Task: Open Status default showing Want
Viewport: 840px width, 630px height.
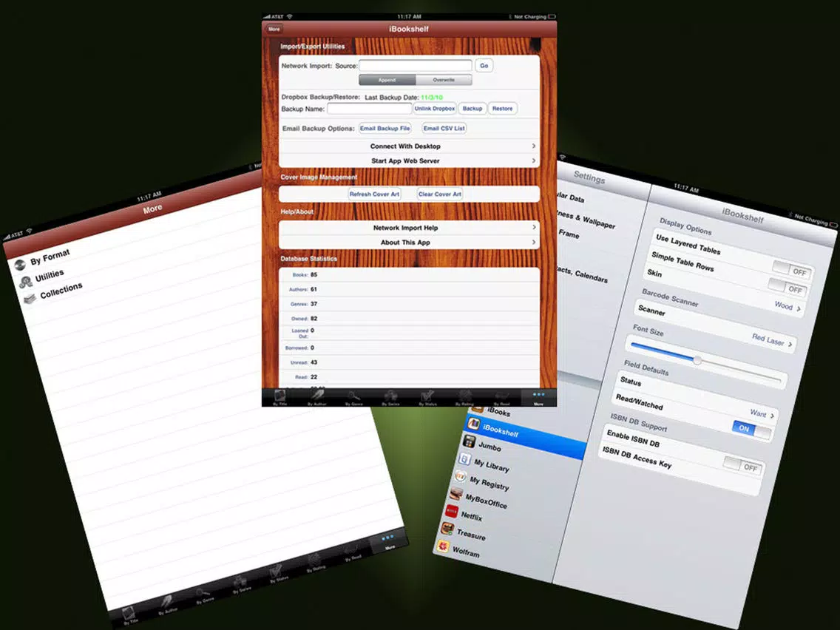Action: pos(697,397)
